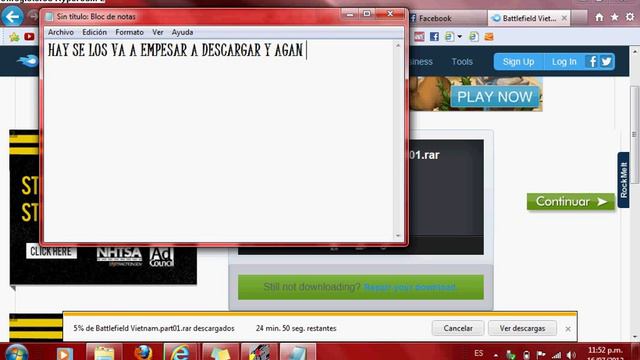Click the Log In button

[x=564, y=62]
